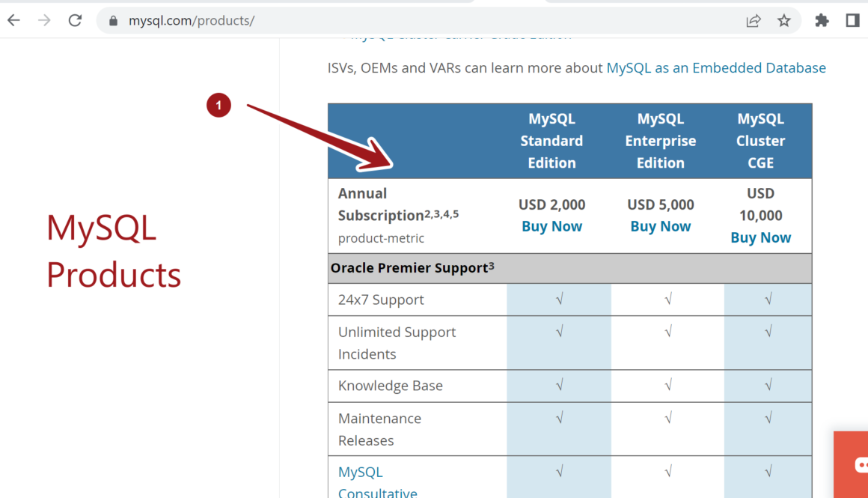Viewport: 868px width, 498px height.
Task: Click the USD 2,000 price cell
Action: 551,204
